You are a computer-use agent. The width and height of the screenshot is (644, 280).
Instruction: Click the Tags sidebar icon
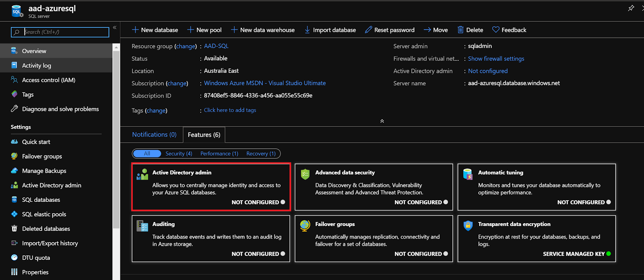click(14, 94)
